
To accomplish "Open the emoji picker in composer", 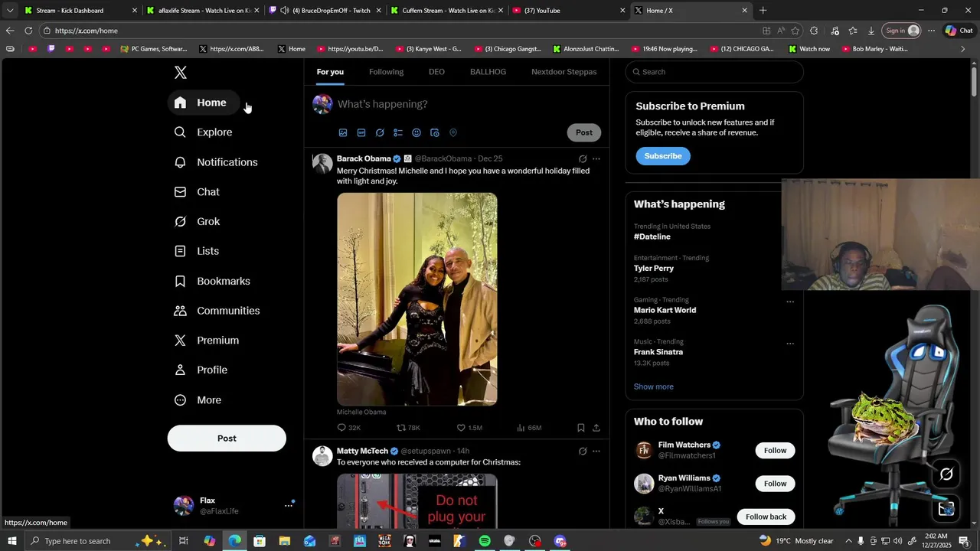I will point(416,132).
